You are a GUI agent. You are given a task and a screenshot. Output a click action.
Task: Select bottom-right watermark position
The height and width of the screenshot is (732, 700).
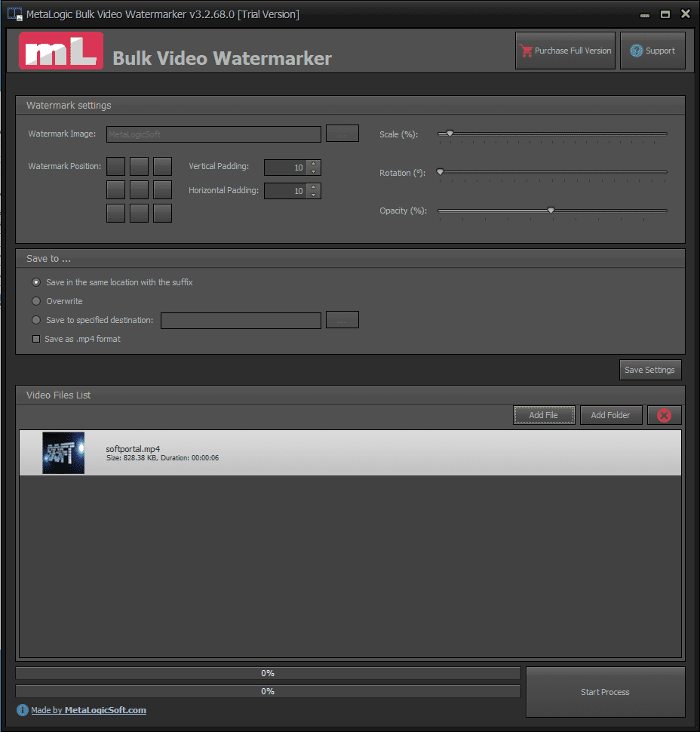tap(162, 213)
